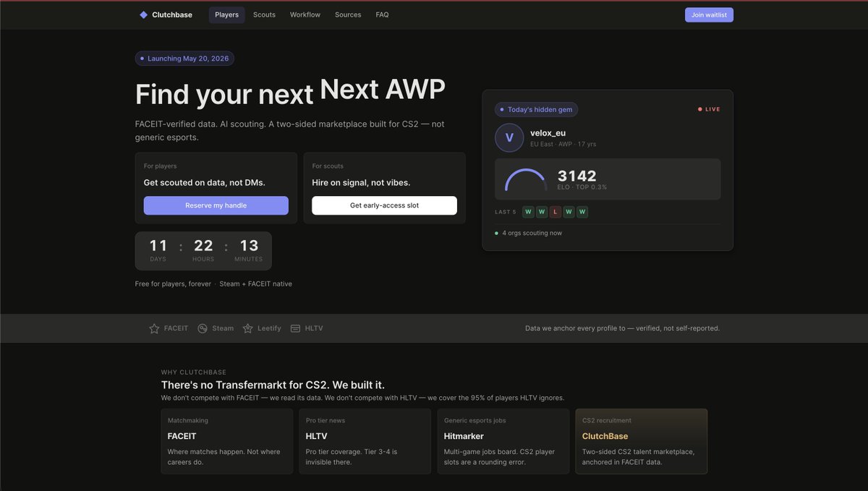
Task: Click Get early-access slot button
Action: (x=384, y=205)
